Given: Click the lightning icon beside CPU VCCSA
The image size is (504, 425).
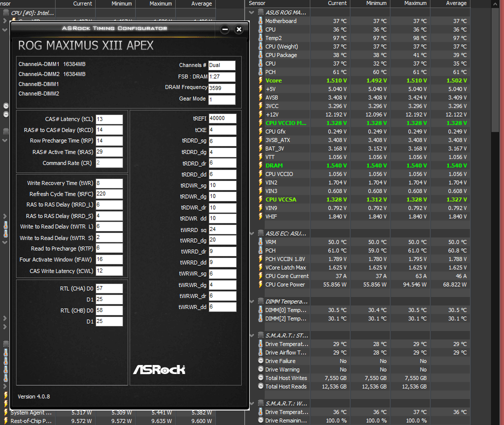Looking at the screenshot, I should click(x=260, y=199).
